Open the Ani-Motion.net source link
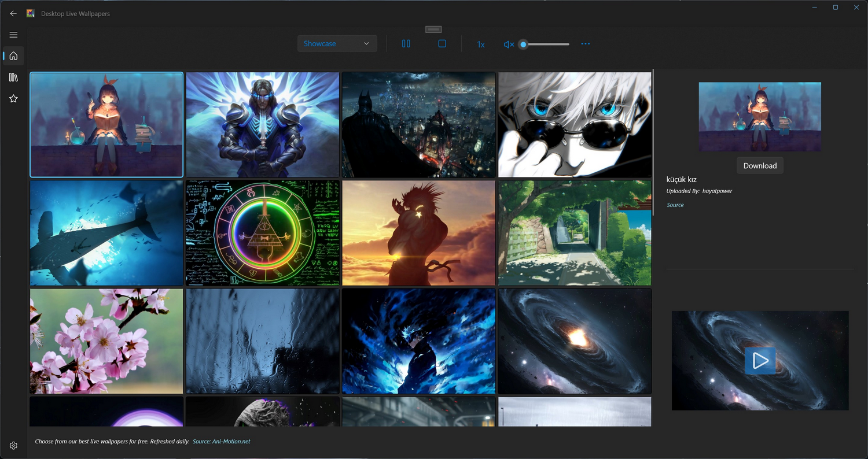 tap(222, 442)
